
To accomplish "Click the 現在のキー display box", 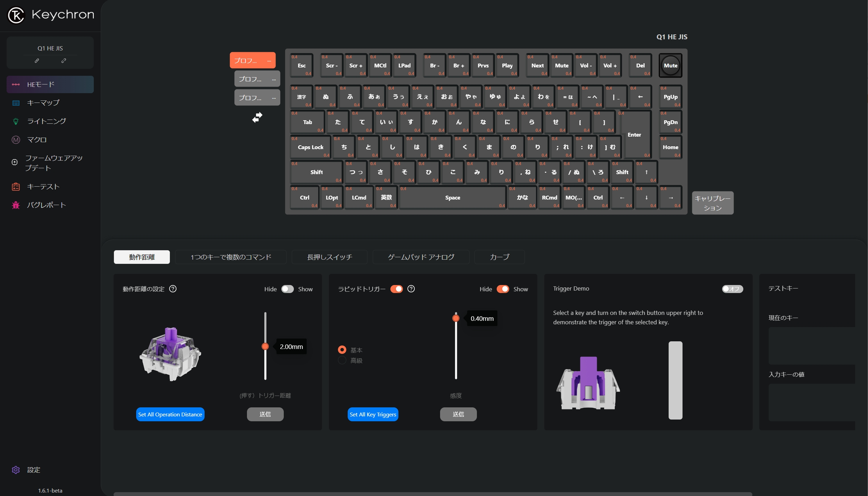I will pyautogui.click(x=812, y=345).
